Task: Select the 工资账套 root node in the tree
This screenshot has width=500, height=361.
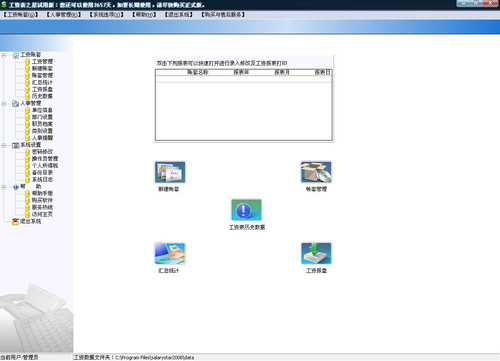Action: tap(30, 55)
